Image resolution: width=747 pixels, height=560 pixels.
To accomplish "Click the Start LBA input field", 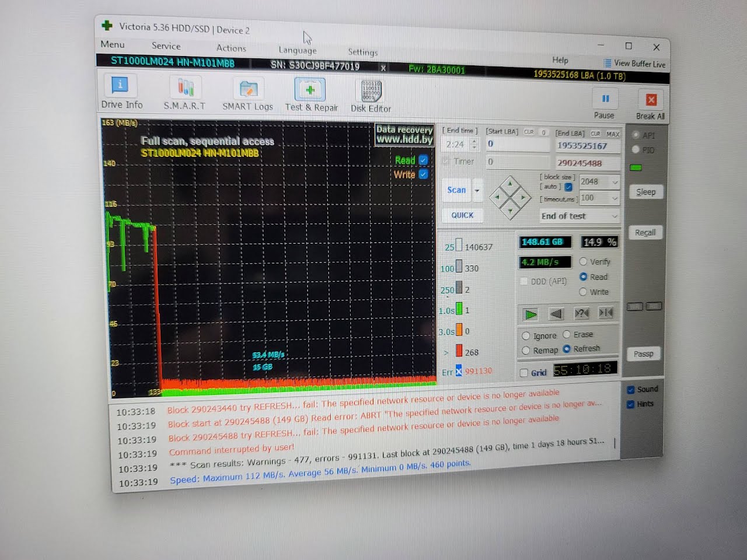I will [x=518, y=144].
